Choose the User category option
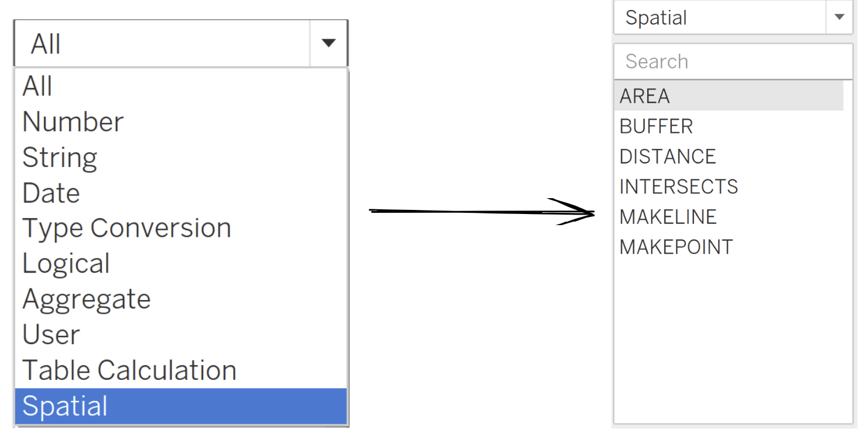The width and height of the screenshot is (868, 445). click(51, 335)
